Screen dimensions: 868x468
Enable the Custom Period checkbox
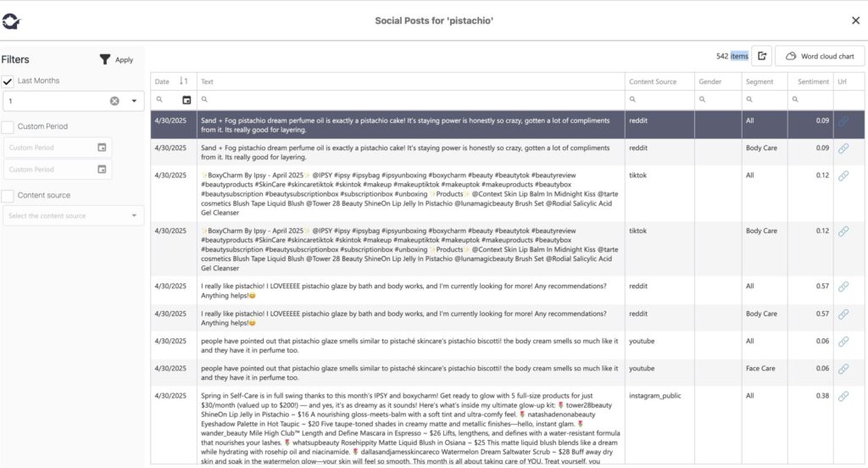[x=8, y=126]
